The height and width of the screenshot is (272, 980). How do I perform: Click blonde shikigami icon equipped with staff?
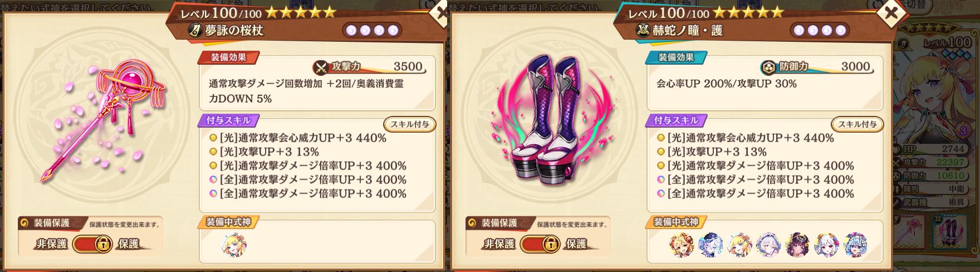click(x=234, y=245)
